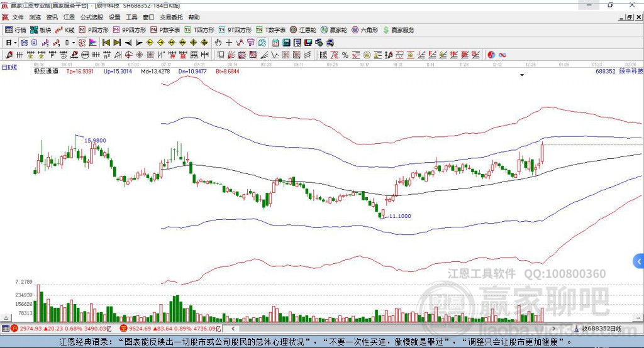Click triangle button beside volume panel
Image resolution: width=644 pixels, height=348 pixels.
(6, 318)
